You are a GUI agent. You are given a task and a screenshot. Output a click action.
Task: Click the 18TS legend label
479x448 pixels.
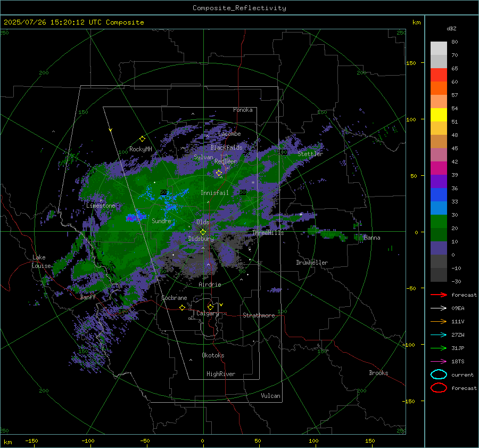pyautogui.click(x=458, y=362)
